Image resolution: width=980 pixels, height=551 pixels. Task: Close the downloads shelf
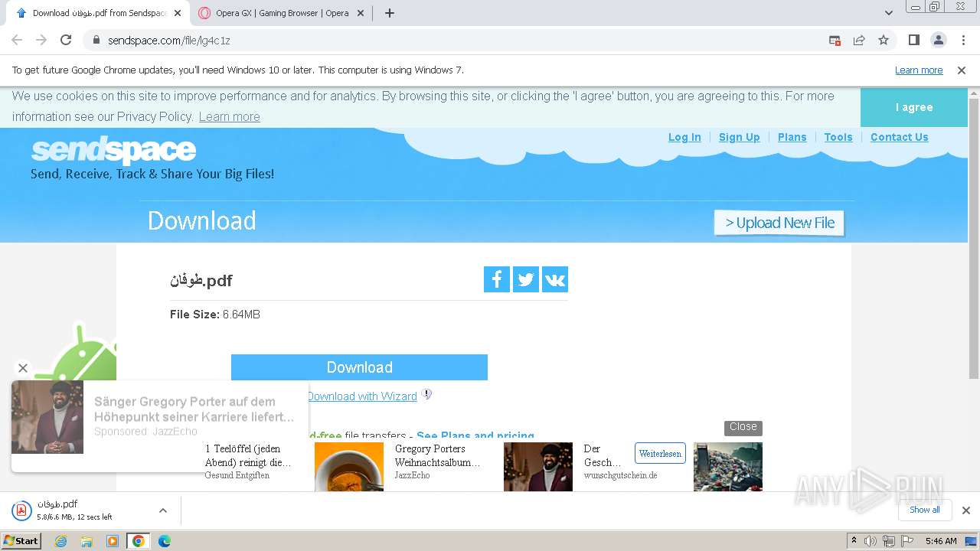[965, 510]
